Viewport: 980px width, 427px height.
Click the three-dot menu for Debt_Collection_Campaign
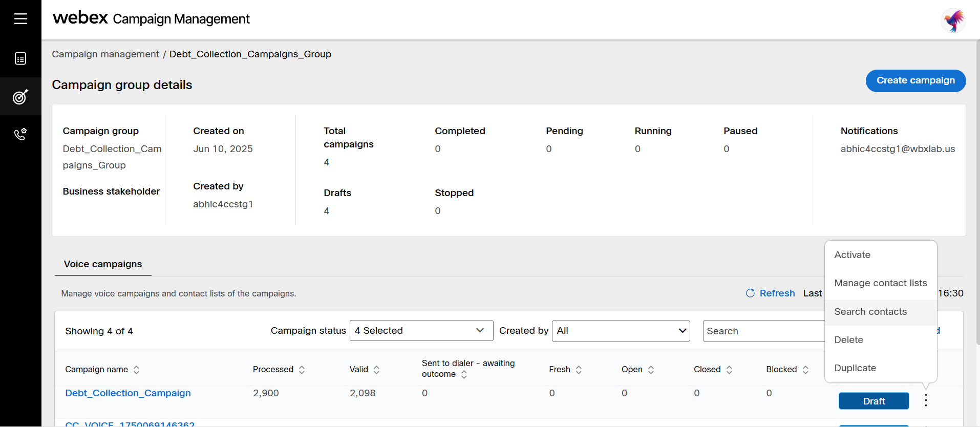pos(926,401)
